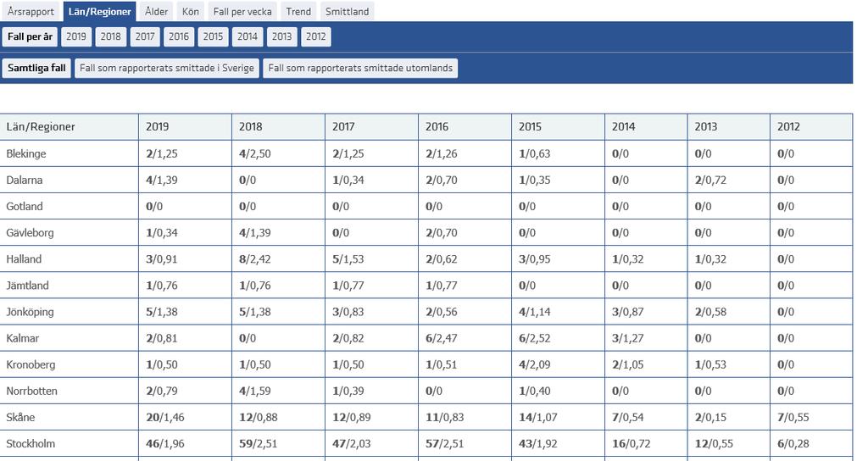Click Gävleborg 2018 value 4/1,39

click(x=255, y=233)
